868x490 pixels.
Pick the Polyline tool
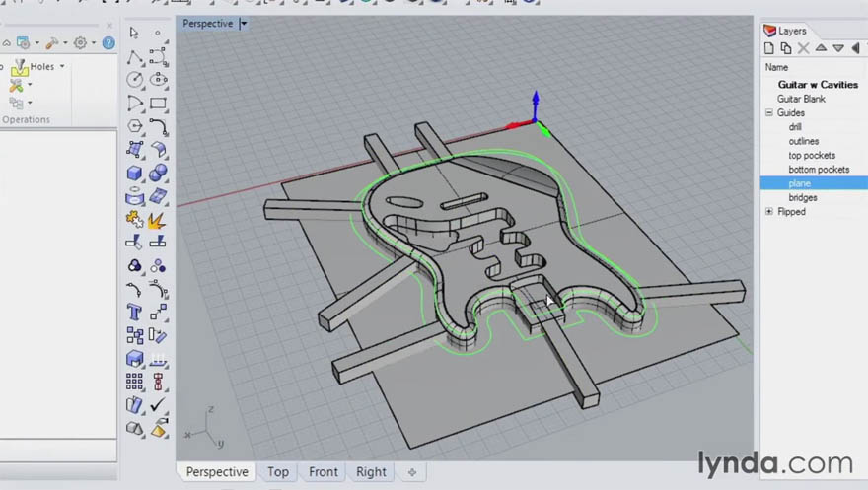(134, 56)
